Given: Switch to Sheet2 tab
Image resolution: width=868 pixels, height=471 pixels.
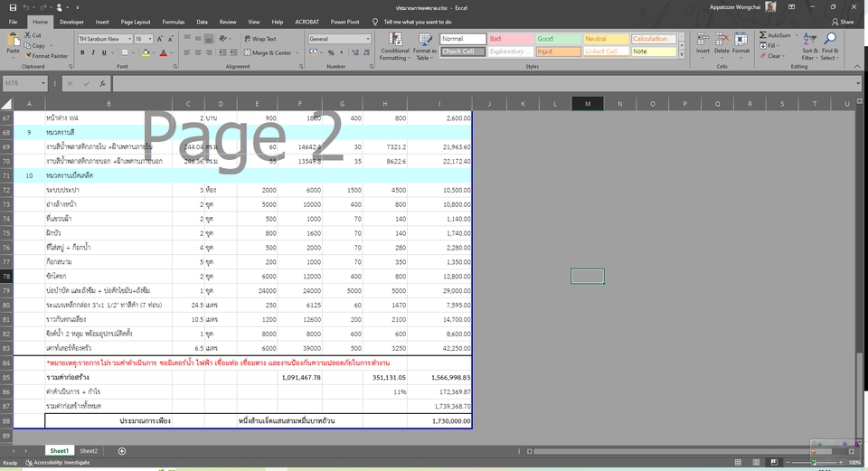Looking at the screenshot, I should 89,451.
